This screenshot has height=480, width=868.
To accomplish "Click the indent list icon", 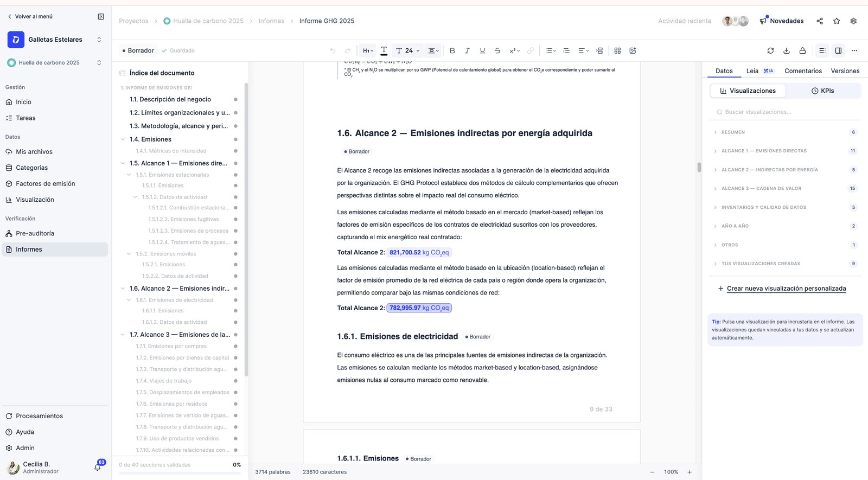I will [x=566, y=50].
